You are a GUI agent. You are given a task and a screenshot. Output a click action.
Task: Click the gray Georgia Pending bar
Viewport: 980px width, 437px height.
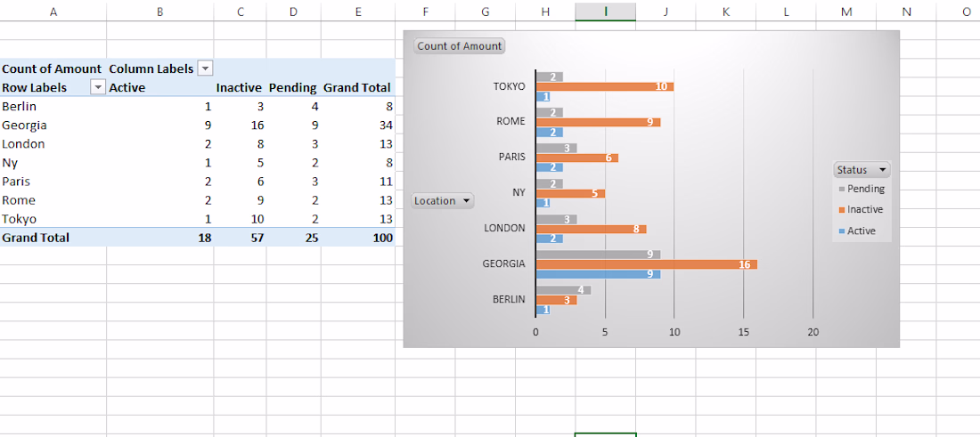pyautogui.click(x=598, y=255)
